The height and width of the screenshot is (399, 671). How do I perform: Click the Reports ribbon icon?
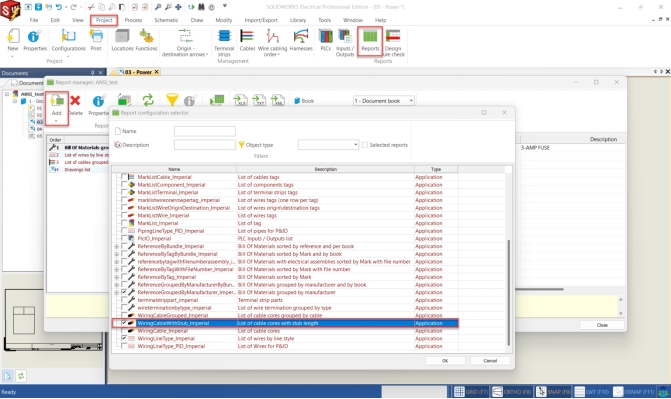click(370, 42)
